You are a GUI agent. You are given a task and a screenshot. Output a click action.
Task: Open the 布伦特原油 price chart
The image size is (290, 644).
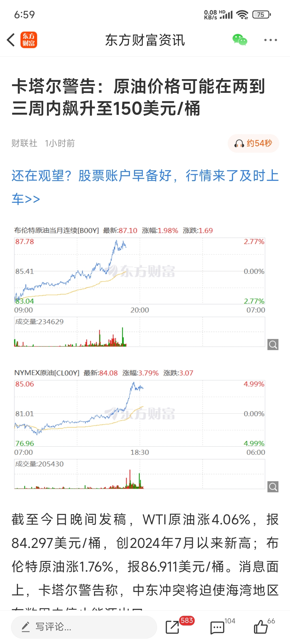(140, 271)
